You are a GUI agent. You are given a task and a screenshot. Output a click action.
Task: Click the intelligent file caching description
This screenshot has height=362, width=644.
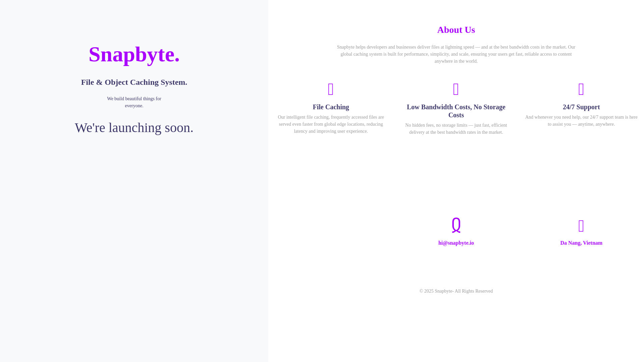[331, 124]
